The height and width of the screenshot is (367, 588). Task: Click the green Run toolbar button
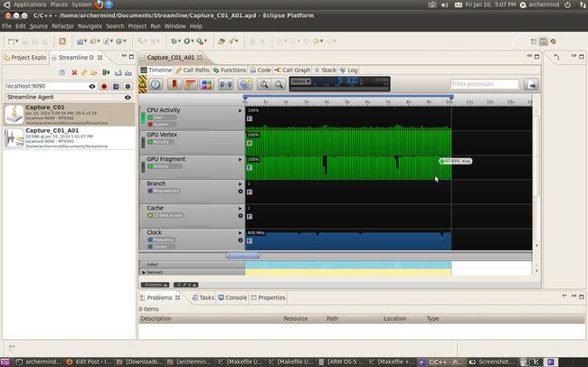[186, 42]
